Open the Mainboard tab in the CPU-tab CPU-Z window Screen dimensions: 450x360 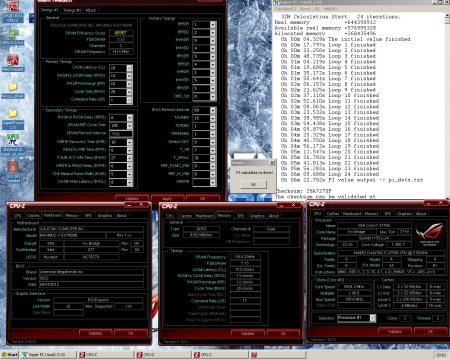pos(352,214)
